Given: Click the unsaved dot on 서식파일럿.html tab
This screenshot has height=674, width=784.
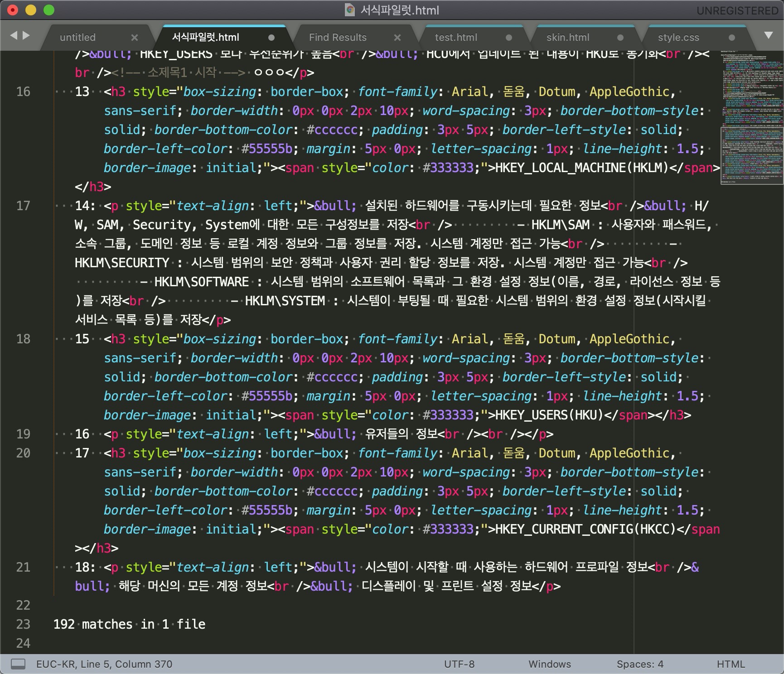Looking at the screenshot, I should pyautogui.click(x=271, y=38).
